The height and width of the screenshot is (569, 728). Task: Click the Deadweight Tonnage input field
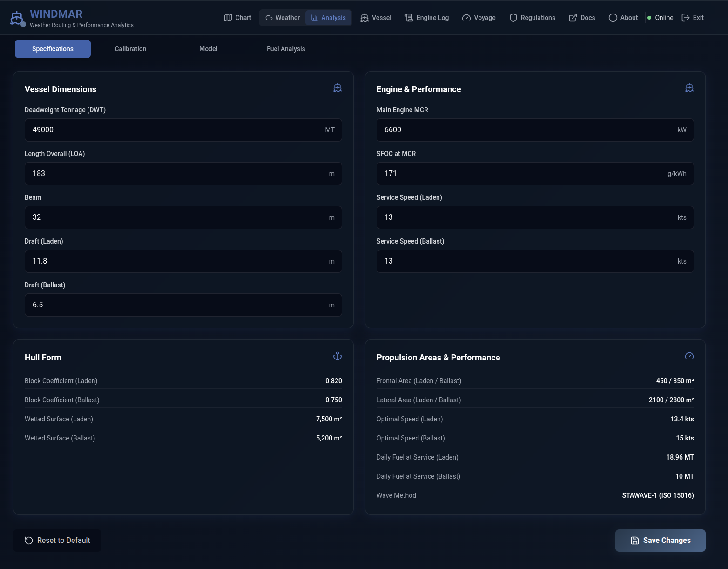pyautogui.click(x=177, y=130)
